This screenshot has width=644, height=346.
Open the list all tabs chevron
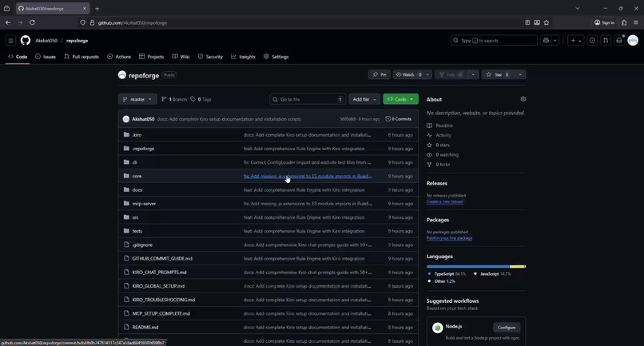578,8
